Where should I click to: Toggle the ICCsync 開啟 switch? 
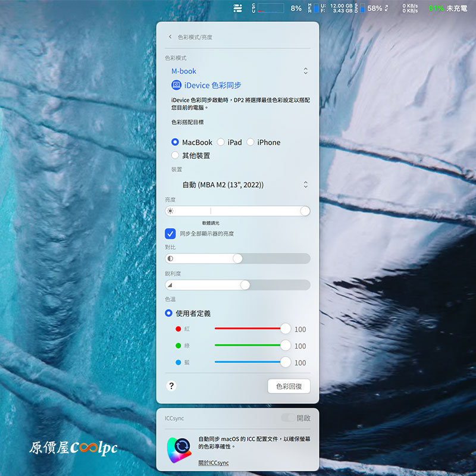pos(288,418)
